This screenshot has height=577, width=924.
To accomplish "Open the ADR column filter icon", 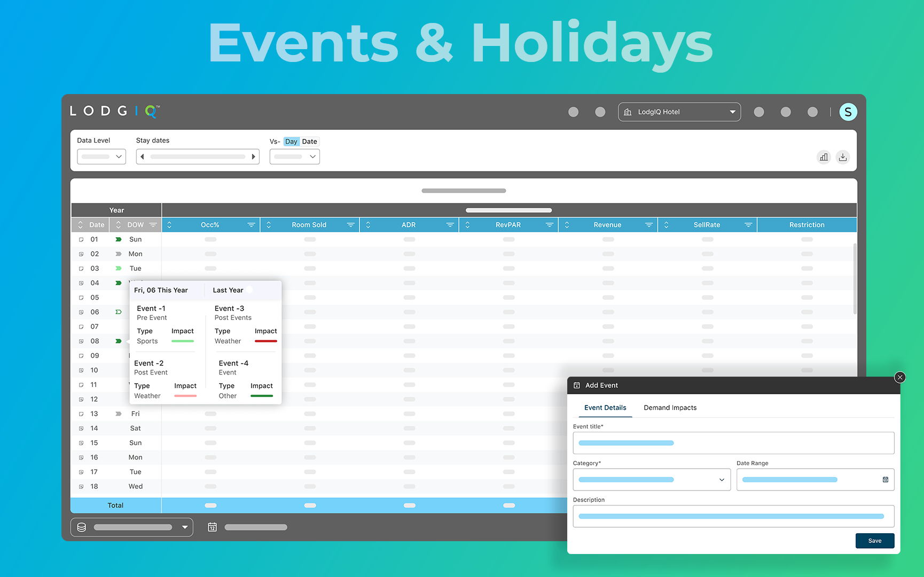I will tap(450, 225).
